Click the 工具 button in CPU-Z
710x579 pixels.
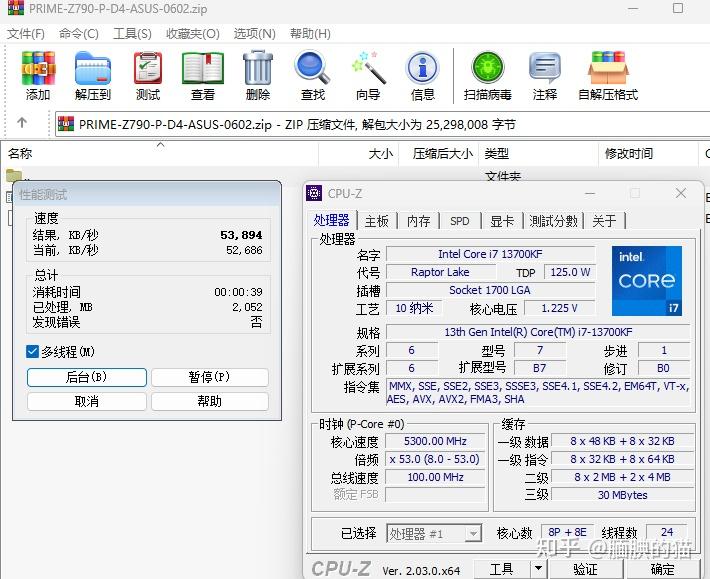point(502,568)
